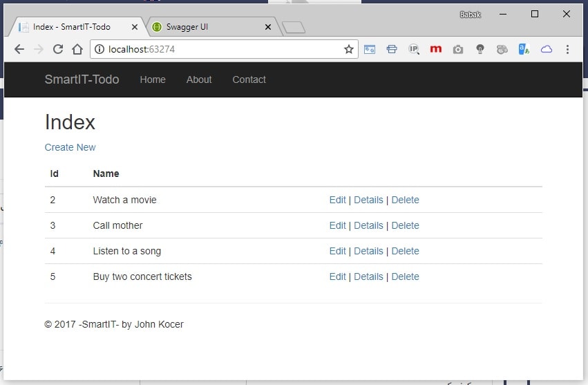The width and height of the screenshot is (588, 385).
Task: Go back to the previous page
Action: coord(19,49)
